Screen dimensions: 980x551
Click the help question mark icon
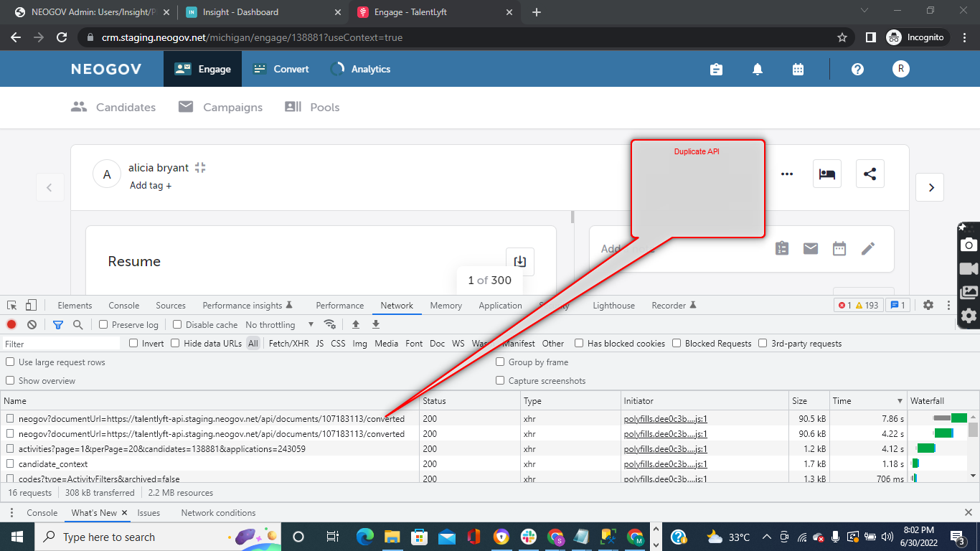pos(857,70)
